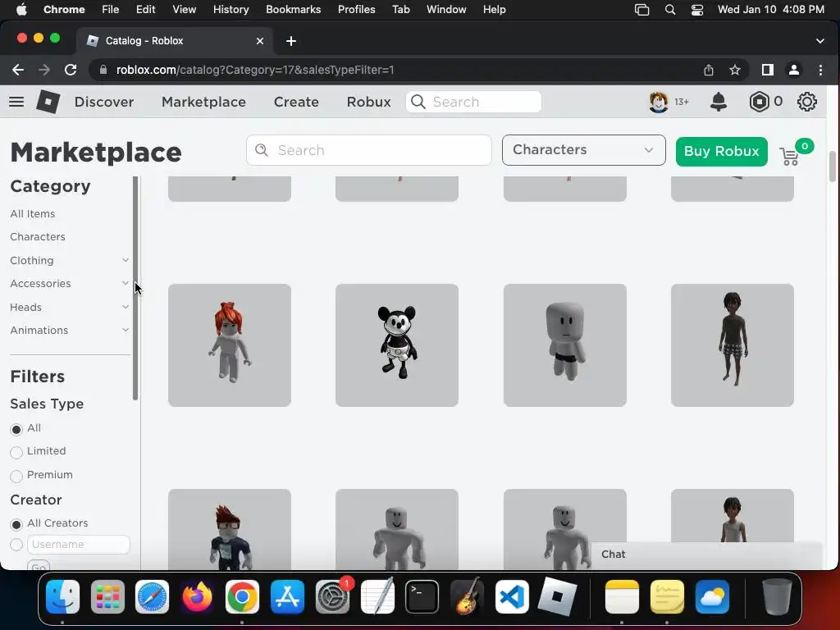Click the Roblox logo home icon

click(48, 102)
